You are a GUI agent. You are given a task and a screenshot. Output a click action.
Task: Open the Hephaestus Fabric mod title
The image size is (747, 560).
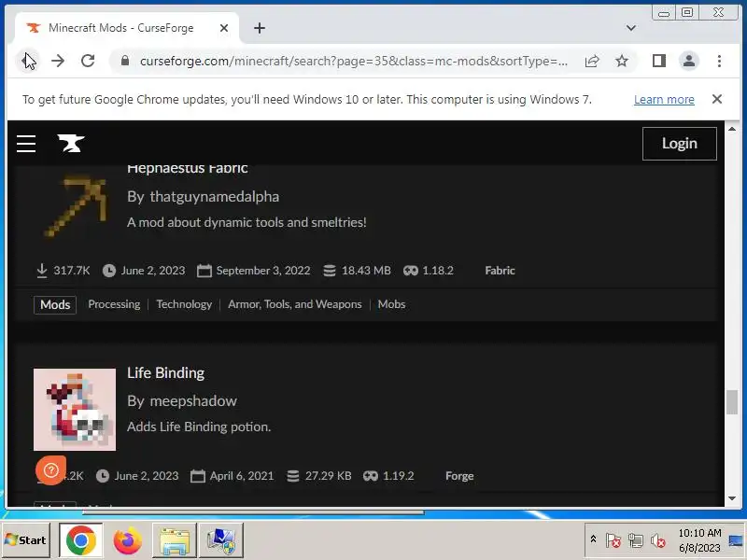click(188, 169)
